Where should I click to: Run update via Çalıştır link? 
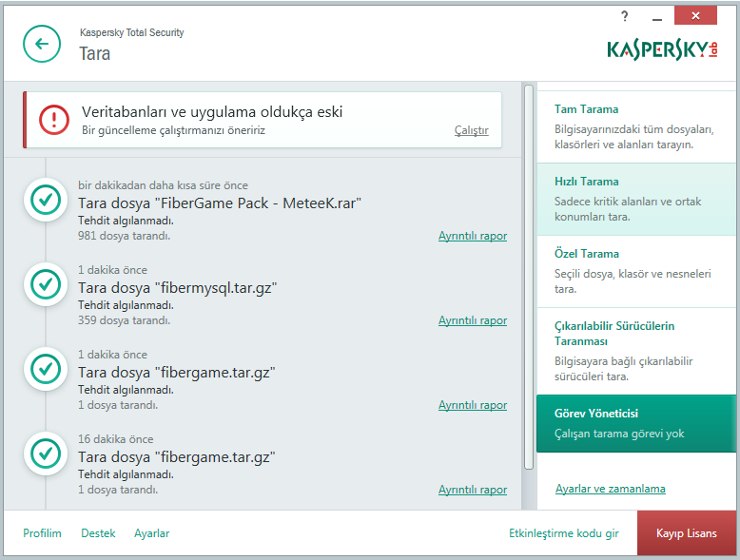tap(471, 130)
